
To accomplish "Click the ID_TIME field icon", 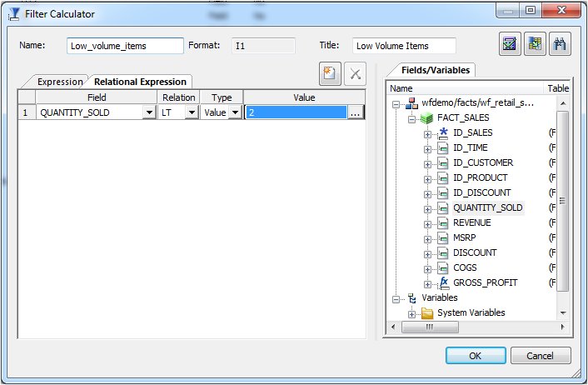I will 443,148.
